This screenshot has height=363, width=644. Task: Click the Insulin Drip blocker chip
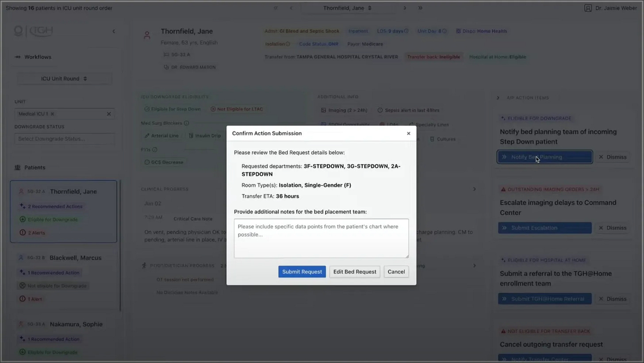204,136
